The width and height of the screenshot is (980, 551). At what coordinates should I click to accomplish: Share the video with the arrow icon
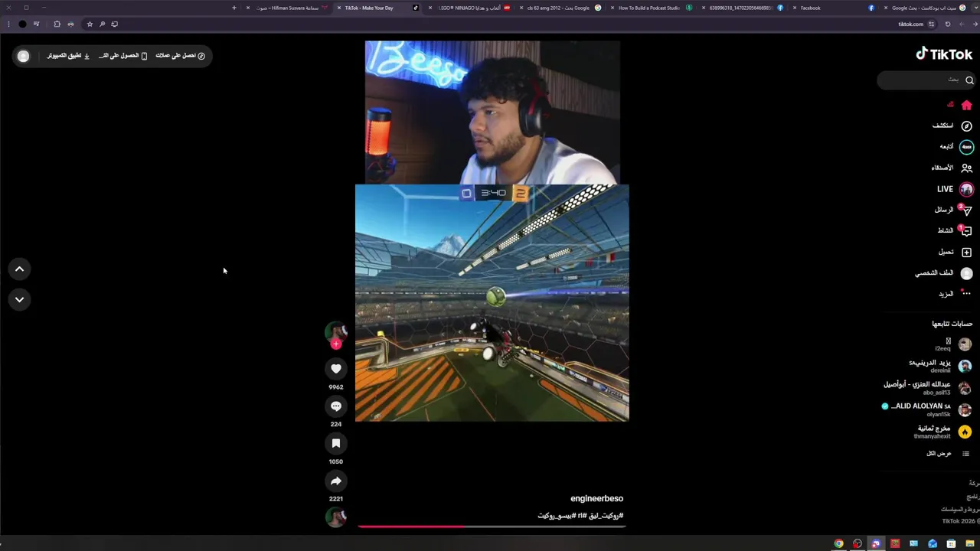point(335,481)
